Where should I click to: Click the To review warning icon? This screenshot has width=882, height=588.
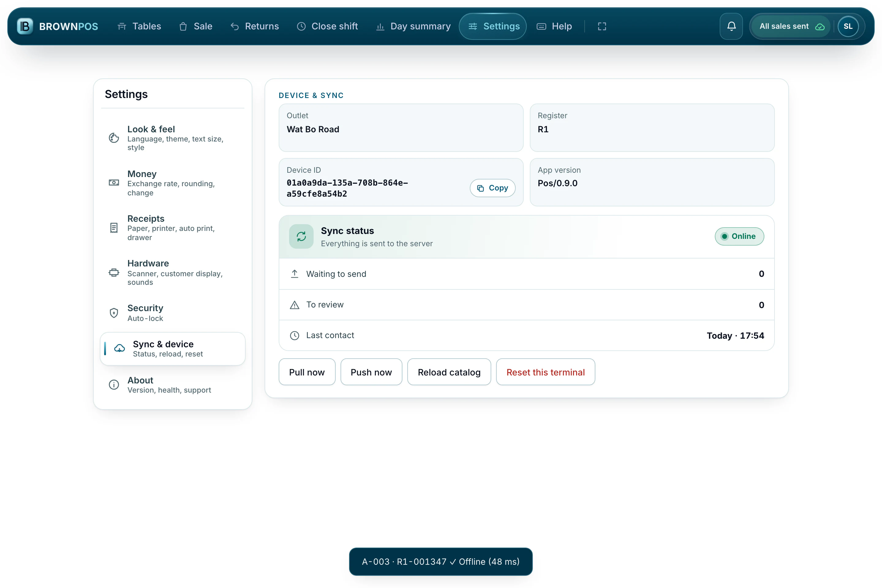pos(294,305)
